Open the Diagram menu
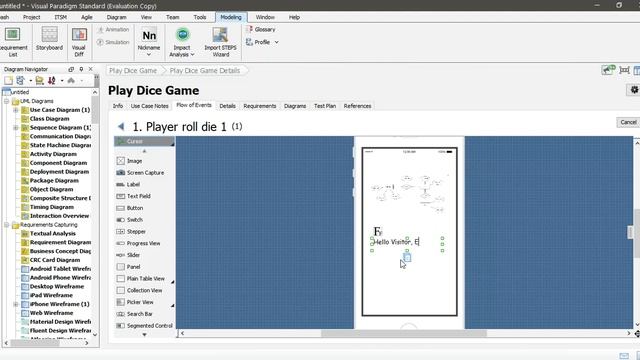The width and height of the screenshot is (640, 360). click(117, 17)
